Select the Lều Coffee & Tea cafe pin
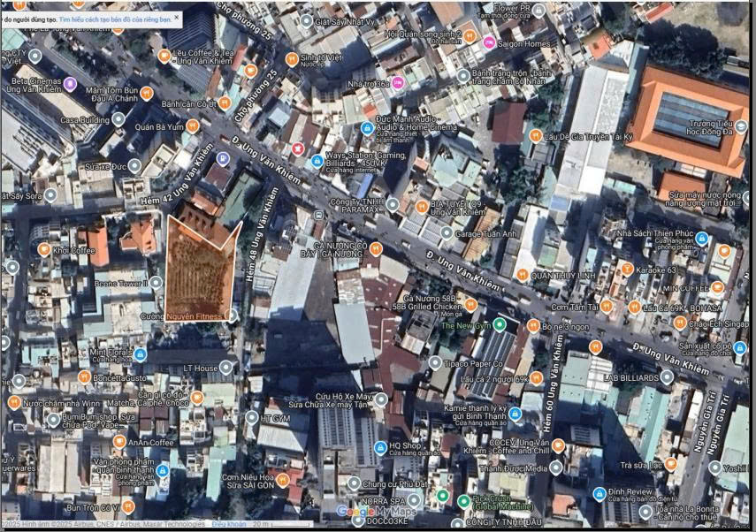Image resolution: width=756 pixels, height=532 pixels. pos(164,56)
